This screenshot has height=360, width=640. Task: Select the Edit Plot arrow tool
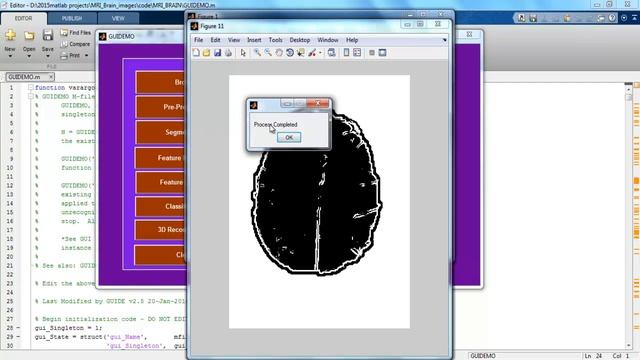243,53
